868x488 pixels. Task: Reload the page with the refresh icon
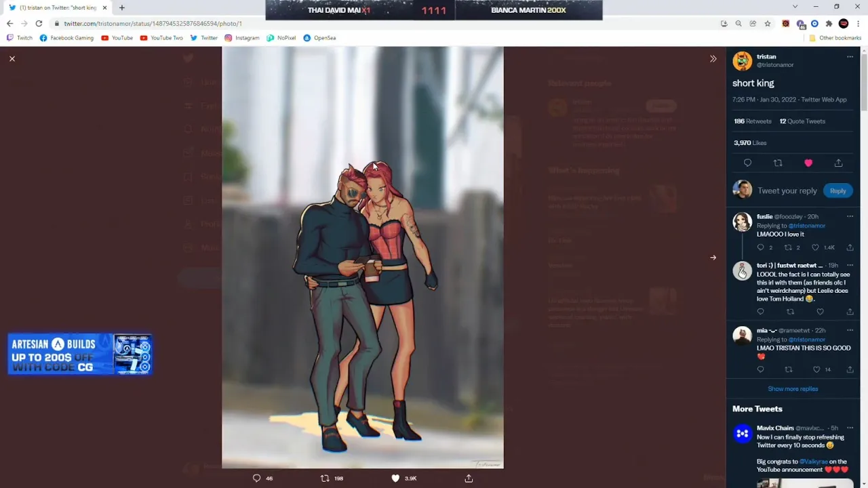(x=39, y=24)
